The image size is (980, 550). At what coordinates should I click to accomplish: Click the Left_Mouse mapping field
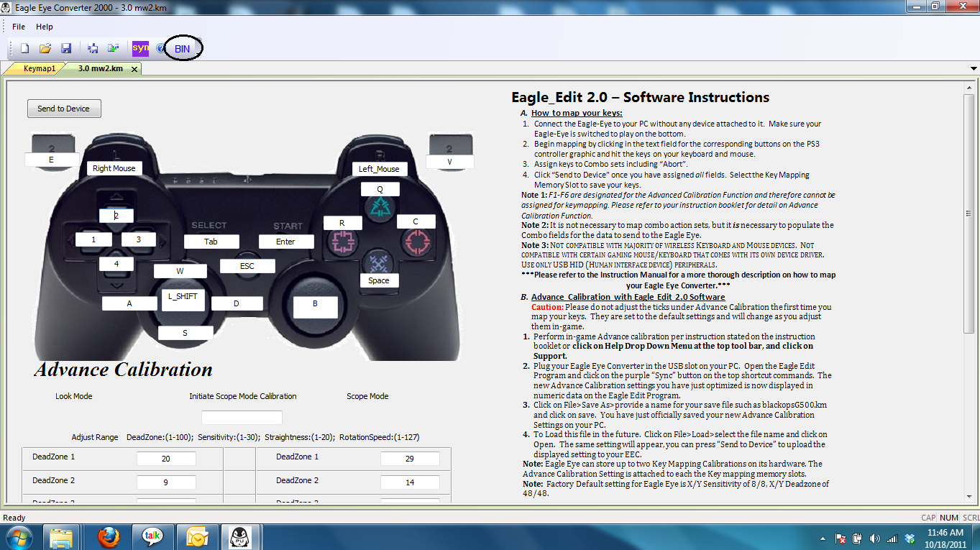[x=379, y=169]
